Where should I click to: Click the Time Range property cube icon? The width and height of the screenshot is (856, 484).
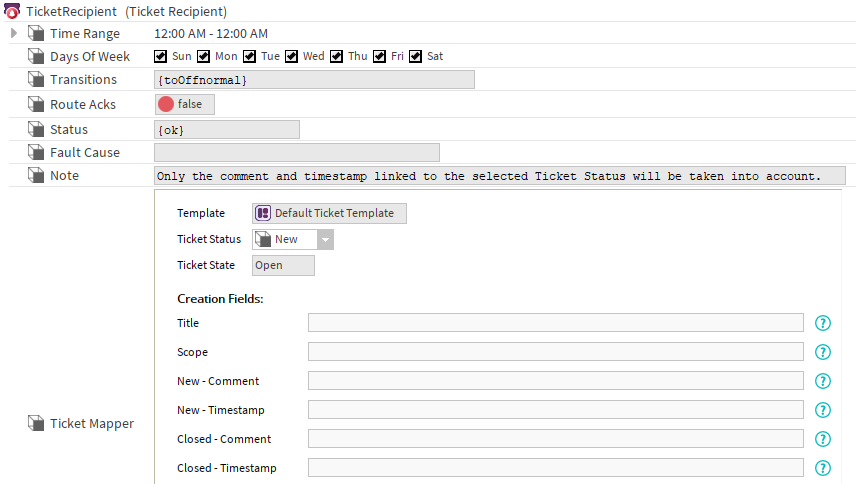coord(36,33)
